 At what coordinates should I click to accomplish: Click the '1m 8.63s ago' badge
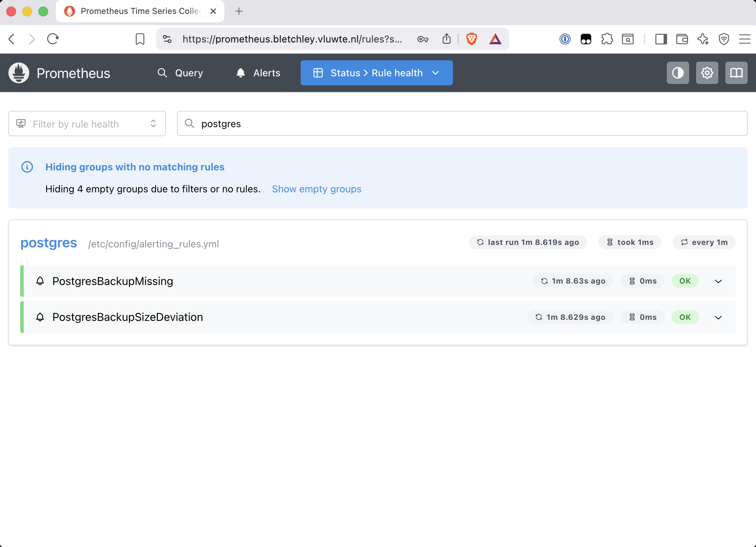(573, 281)
